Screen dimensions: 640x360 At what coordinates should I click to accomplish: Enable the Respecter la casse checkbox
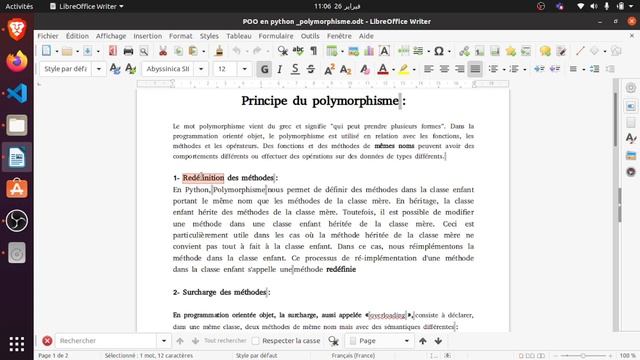256,341
